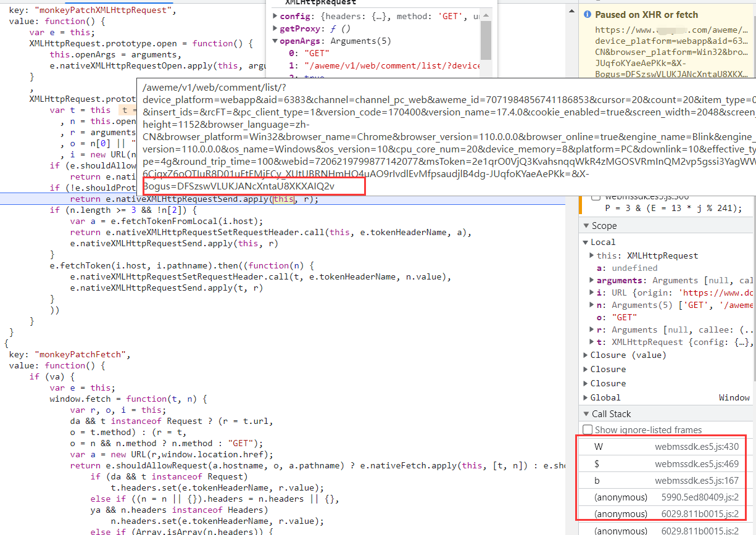This screenshot has height=535, width=756.
Task: Expand the config property in popup
Action: [x=275, y=17]
